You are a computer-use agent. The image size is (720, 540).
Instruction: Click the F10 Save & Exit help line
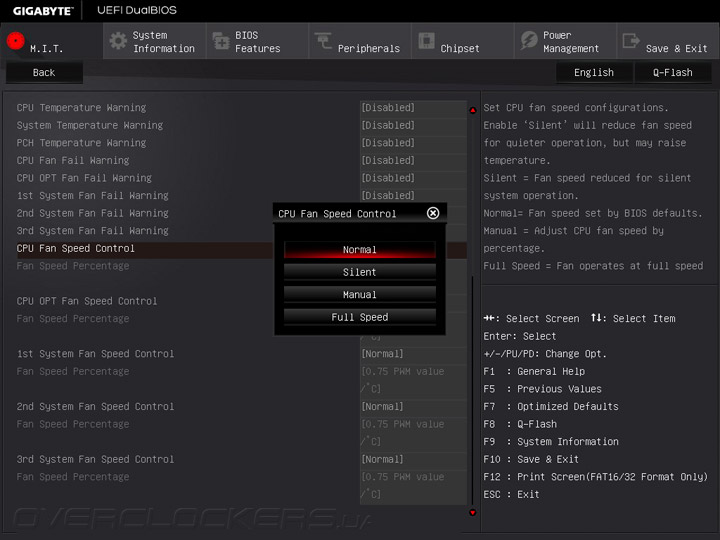pos(531,460)
